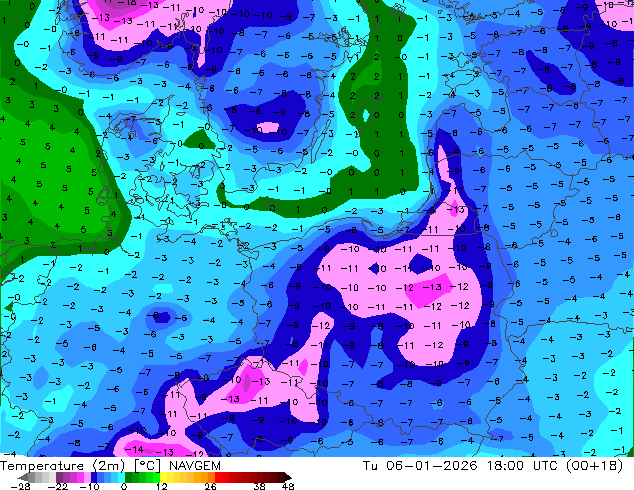Click the '38' legend label

tap(260, 486)
